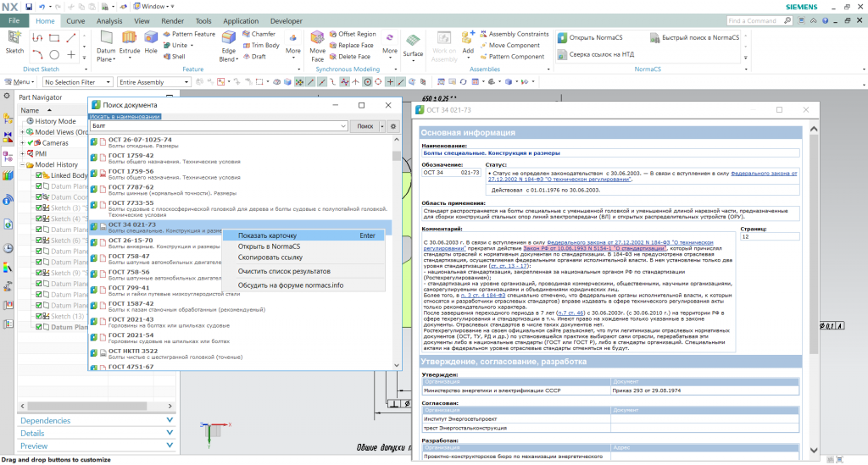Collapse the Model History tree node

pyautogui.click(x=23, y=165)
